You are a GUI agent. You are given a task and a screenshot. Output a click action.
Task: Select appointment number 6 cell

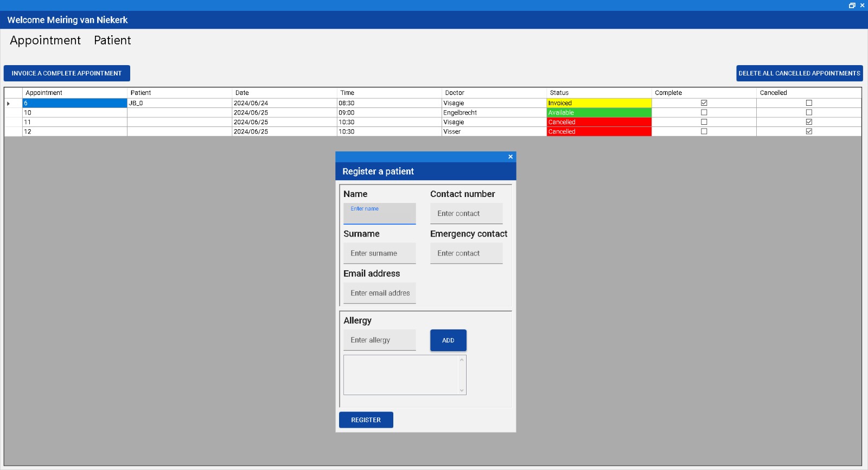tap(75, 103)
